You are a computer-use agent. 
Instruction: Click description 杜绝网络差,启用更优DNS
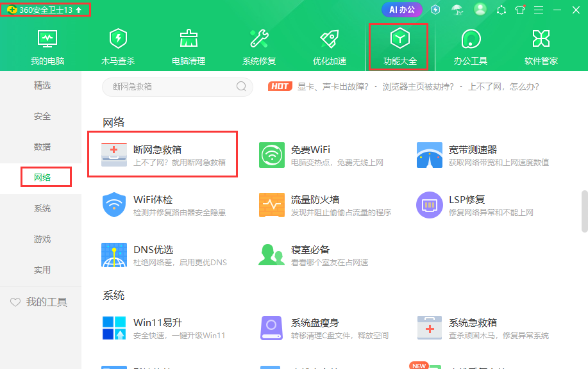coord(180,263)
